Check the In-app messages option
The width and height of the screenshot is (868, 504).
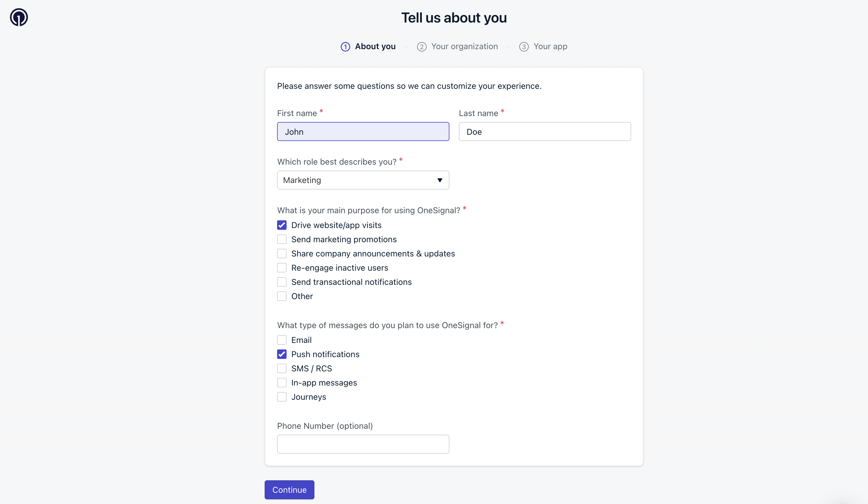coord(282,383)
